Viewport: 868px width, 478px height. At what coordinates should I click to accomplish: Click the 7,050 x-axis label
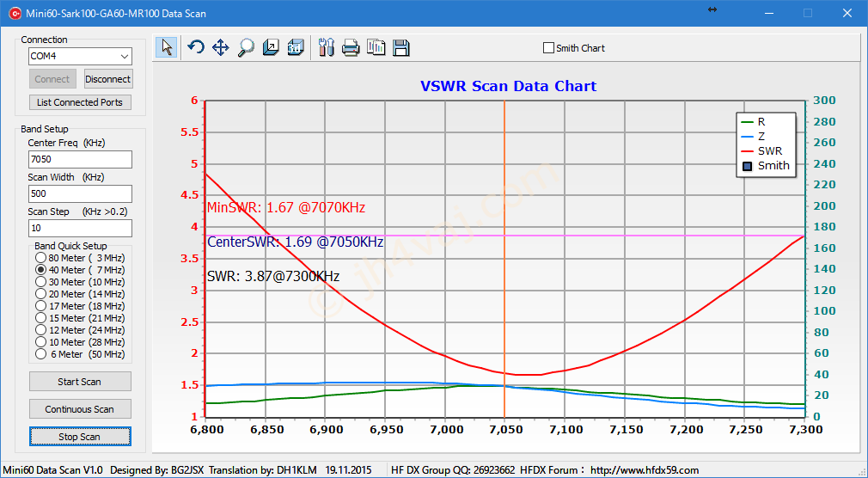pyautogui.click(x=504, y=430)
